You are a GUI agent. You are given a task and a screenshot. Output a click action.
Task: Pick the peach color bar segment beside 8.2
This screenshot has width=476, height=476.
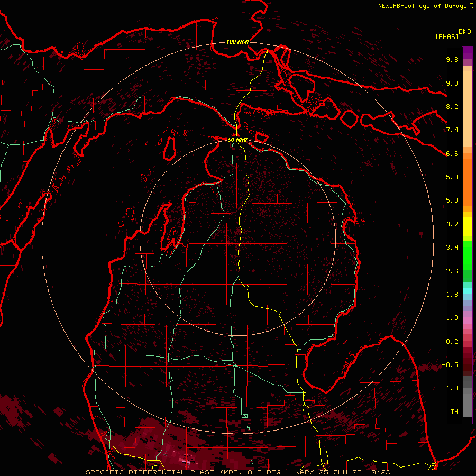click(x=467, y=108)
